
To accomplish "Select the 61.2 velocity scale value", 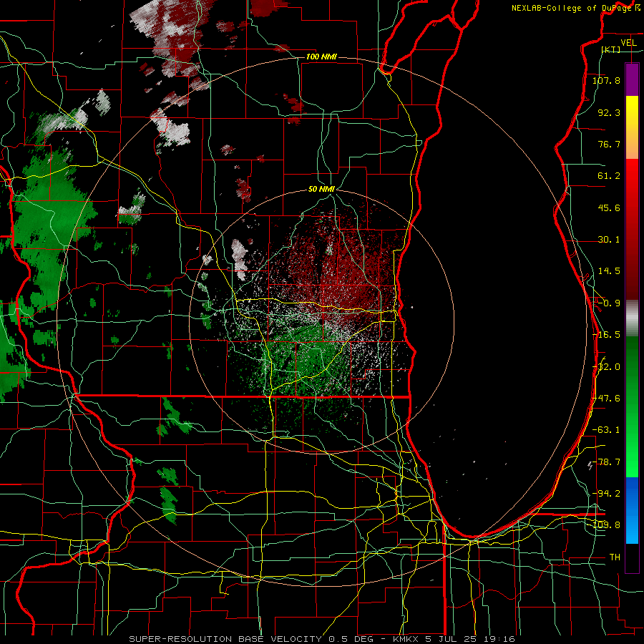I will coord(609,176).
